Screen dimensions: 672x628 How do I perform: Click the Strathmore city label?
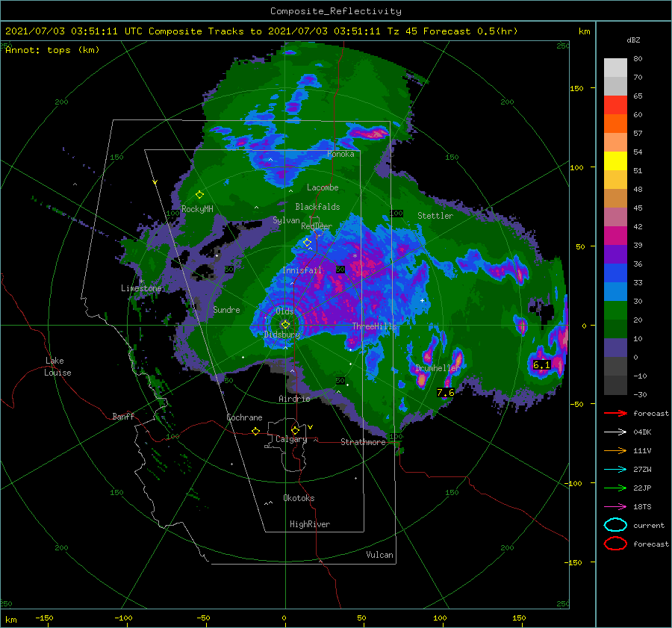click(x=363, y=442)
